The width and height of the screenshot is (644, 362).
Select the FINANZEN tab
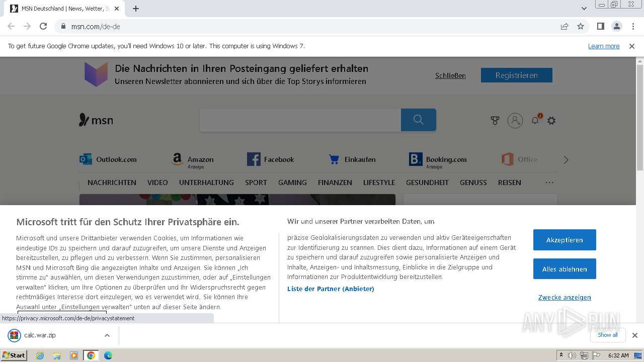point(335,183)
